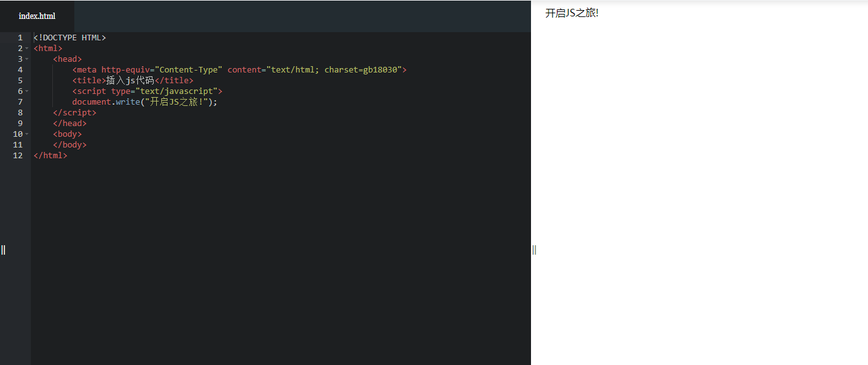868x365 pixels.
Task: Click the <!DOCTYPE HTML> declaration line
Action: pyautogui.click(x=70, y=38)
